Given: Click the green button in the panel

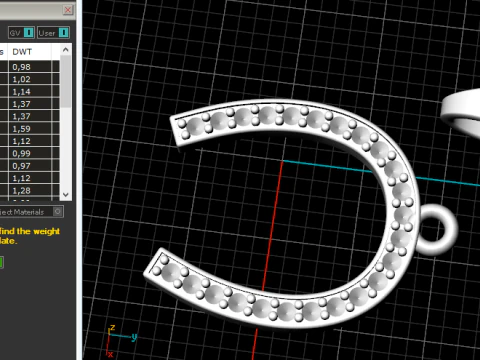Looking at the screenshot, I should tap(1, 262).
